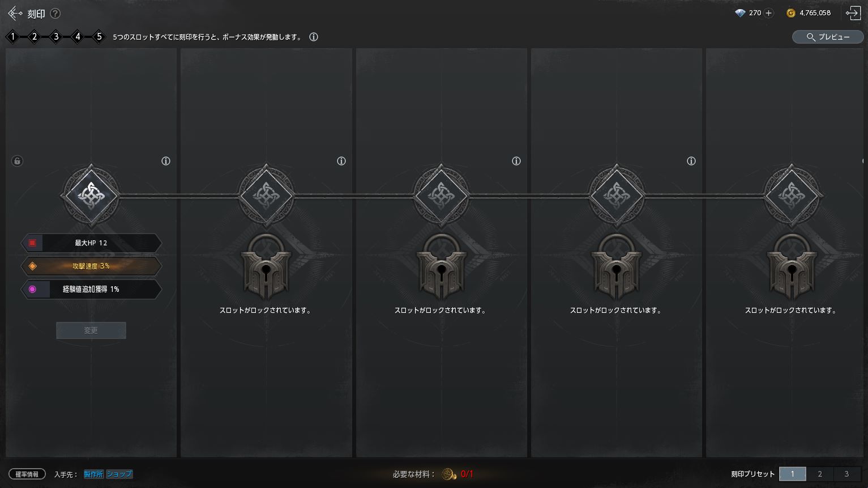Click the back arrow next to 刻印
The height and width of the screenshot is (488, 868).
(x=15, y=13)
